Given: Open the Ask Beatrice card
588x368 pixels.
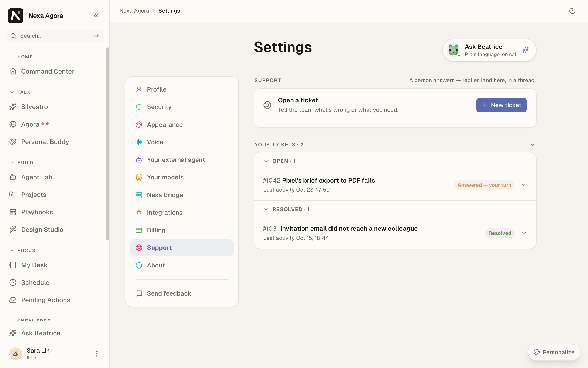Looking at the screenshot, I should click(x=489, y=50).
